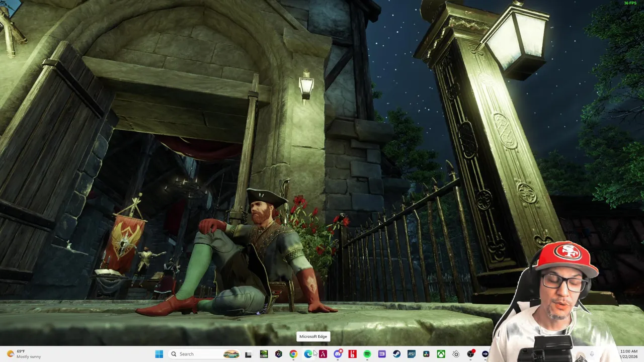Open the purple chat app icon
Viewport: 644px width, 362px height.
pos(382,354)
